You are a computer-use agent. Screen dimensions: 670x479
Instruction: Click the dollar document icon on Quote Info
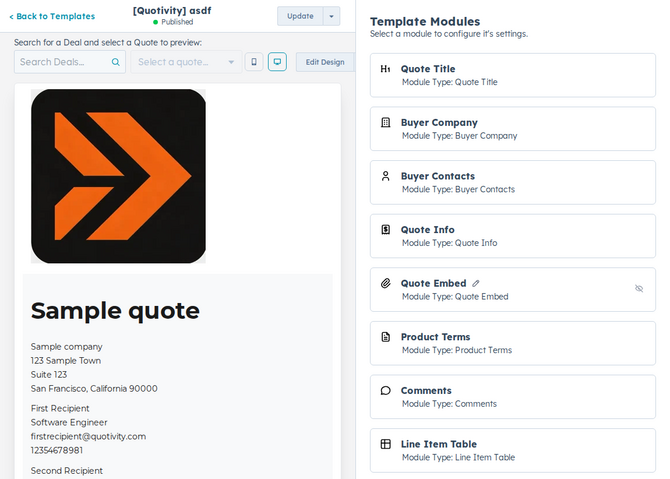click(385, 230)
